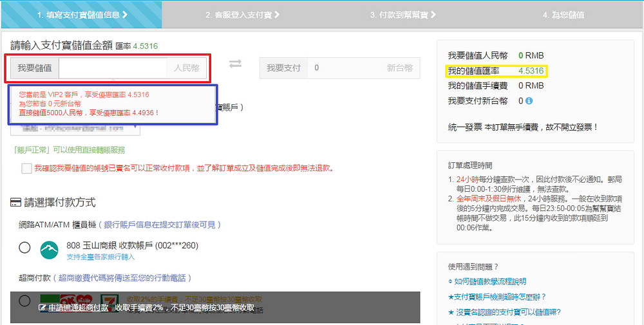Click the 申請開通超商付款 link
The height and width of the screenshot is (325, 644).
(x=79, y=308)
